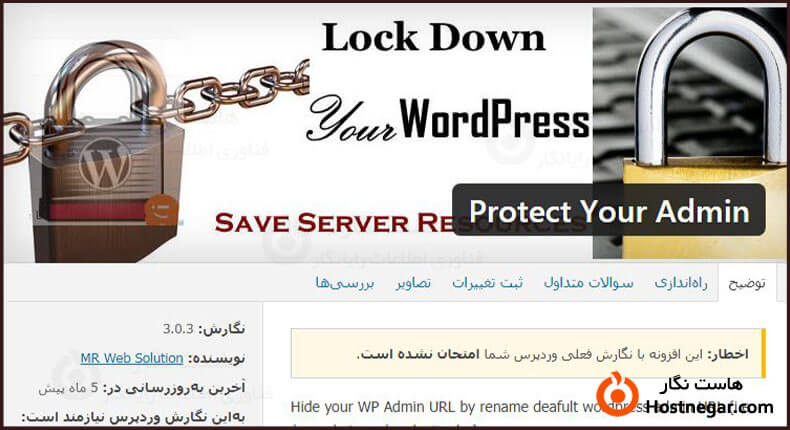
Task: Click the orange smiley badge on the padlock
Action: [x=161, y=209]
